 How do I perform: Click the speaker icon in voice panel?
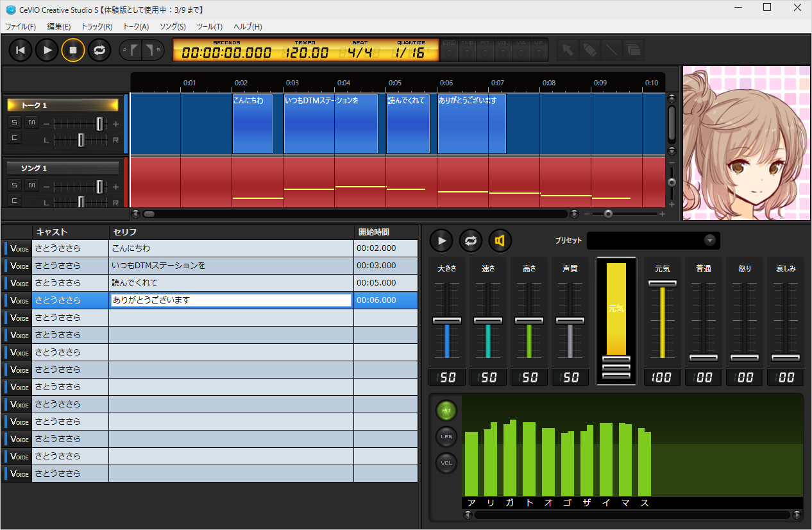[500, 241]
